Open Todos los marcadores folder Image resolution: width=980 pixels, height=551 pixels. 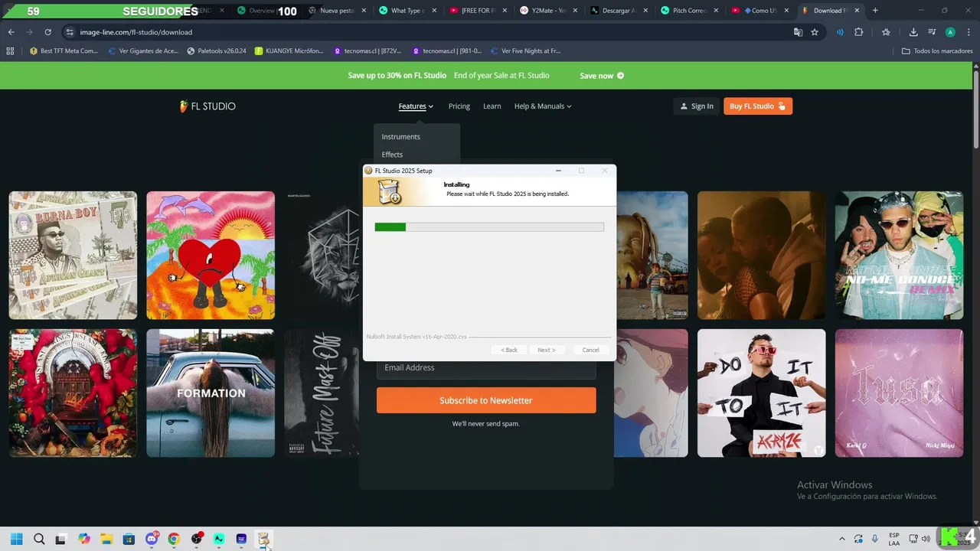pos(937,51)
